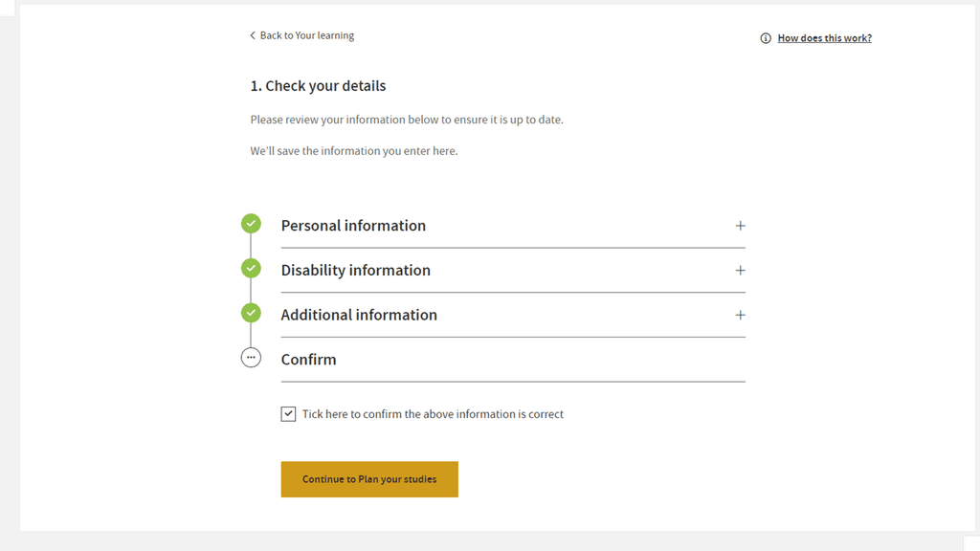Expand Personal information with its plus icon
This screenshot has width=980, height=551.
pyautogui.click(x=740, y=226)
